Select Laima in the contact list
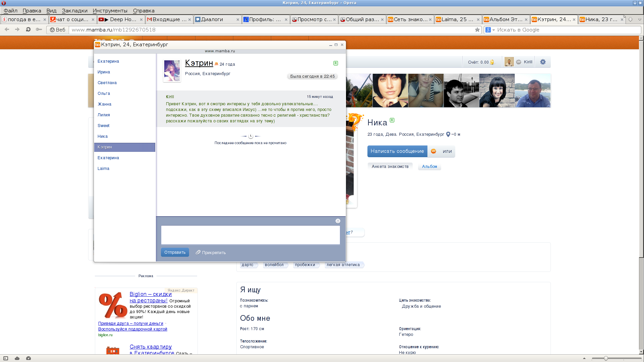Viewport: 644px width, 362px height. click(x=104, y=169)
